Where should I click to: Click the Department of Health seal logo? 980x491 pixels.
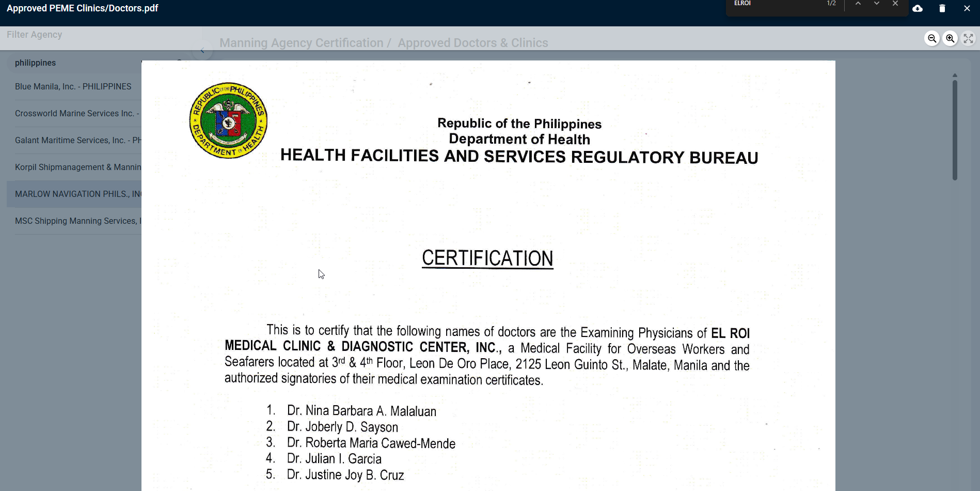pos(229,120)
